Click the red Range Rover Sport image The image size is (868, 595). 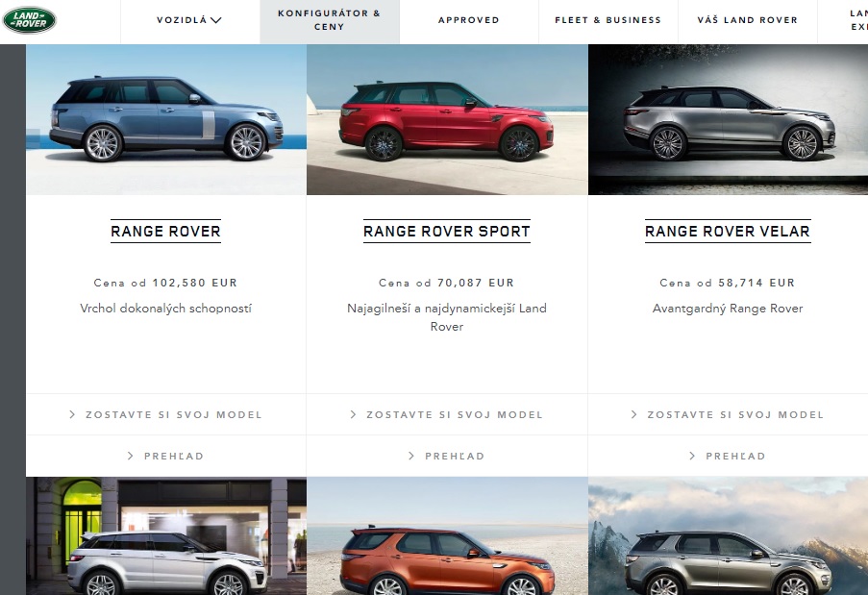point(447,119)
